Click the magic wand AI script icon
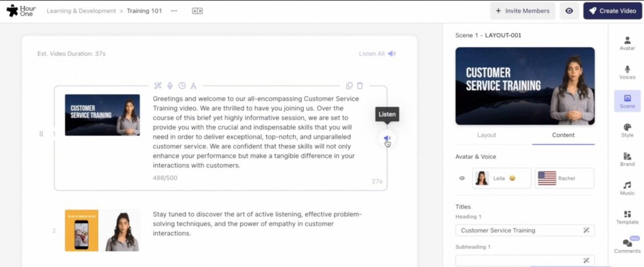This screenshot has height=267, width=644. click(x=158, y=86)
